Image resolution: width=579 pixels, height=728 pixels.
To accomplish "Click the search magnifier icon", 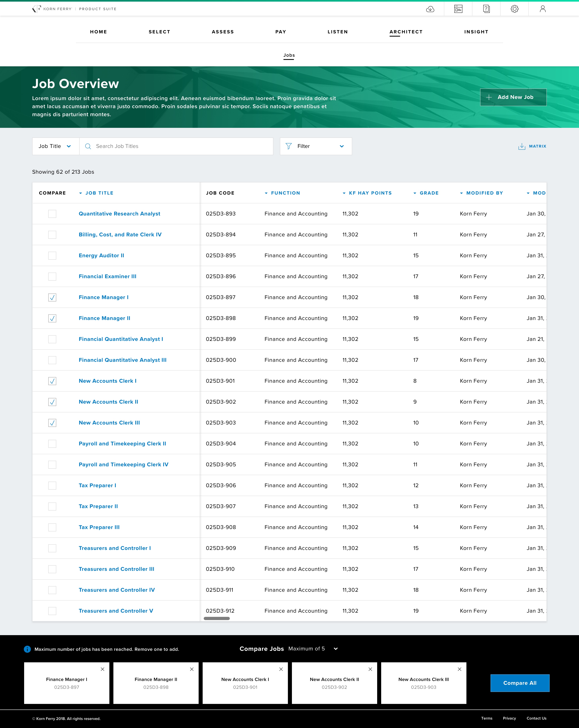I will 88,146.
